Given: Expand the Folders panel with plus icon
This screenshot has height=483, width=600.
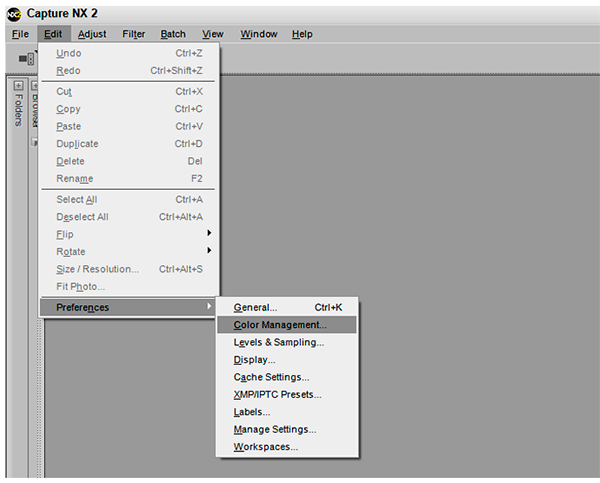Looking at the screenshot, I should (18, 86).
